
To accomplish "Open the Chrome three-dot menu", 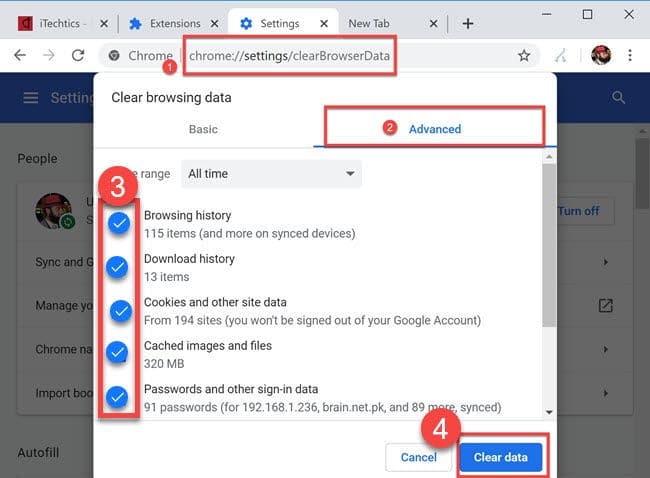I will pyautogui.click(x=630, y=55).
